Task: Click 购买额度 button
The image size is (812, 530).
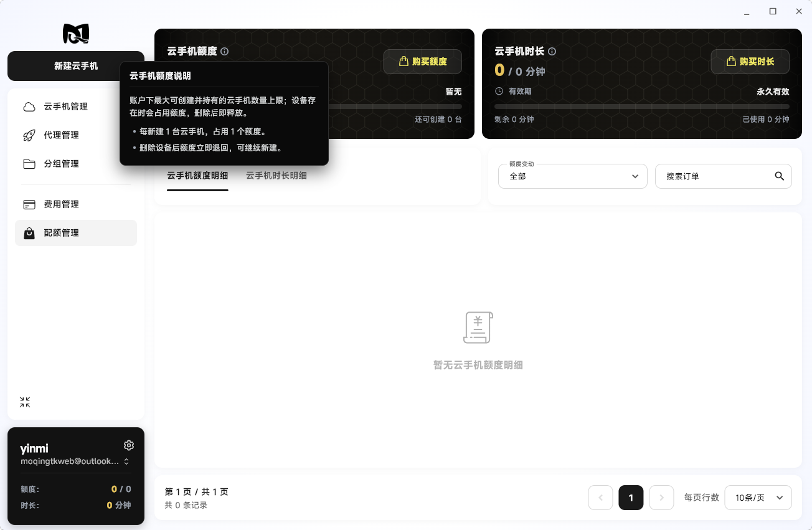Action: pos(423,62)
